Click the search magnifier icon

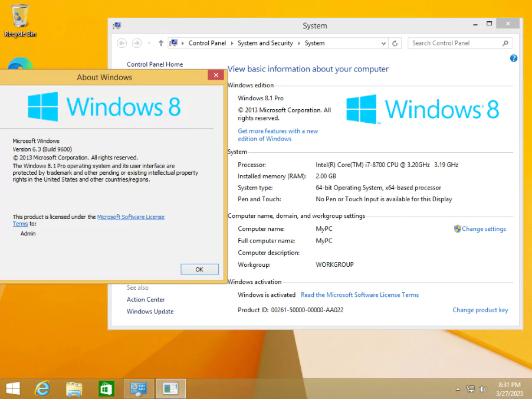(x=505, y=43)
